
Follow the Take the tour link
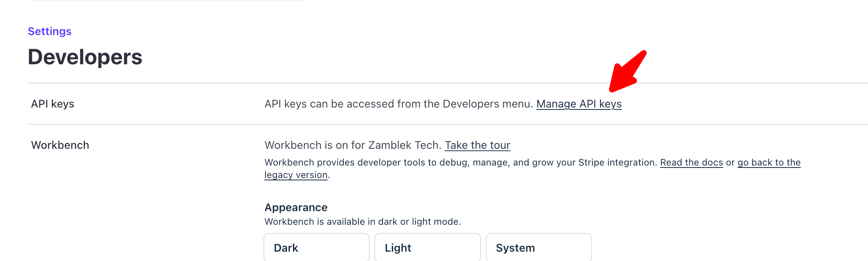(477, 145)
